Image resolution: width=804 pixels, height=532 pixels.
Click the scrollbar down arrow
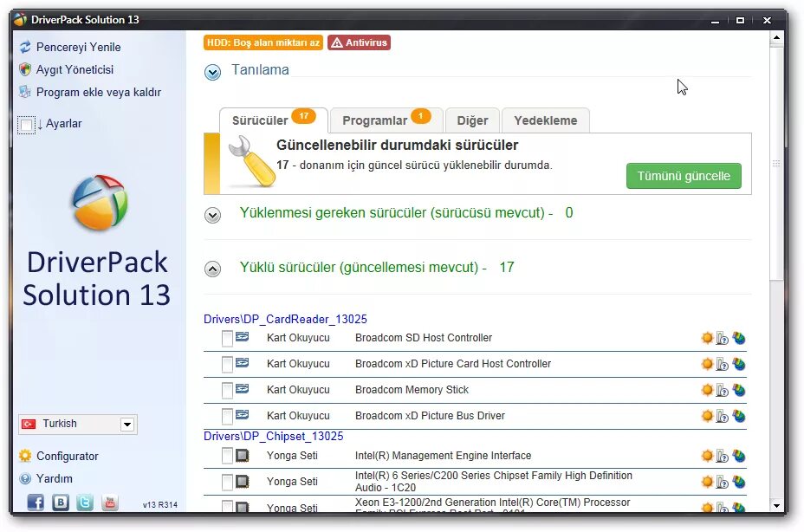click(x=776, y=506)
